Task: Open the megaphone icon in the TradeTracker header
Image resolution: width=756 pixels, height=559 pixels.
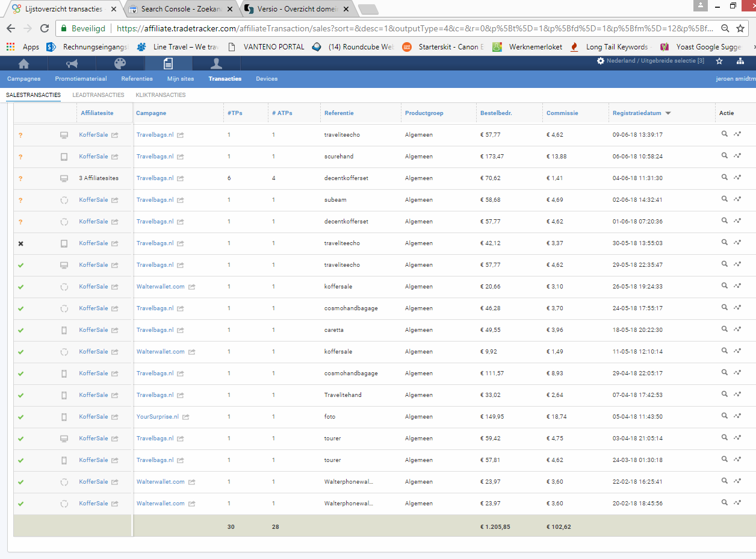Action: coord(72,63)
